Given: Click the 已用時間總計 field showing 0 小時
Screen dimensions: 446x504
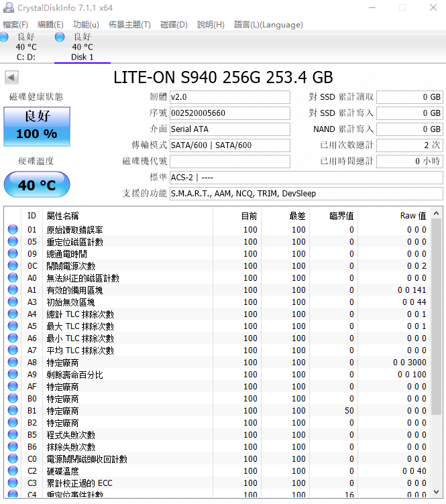Looking at the screenshot, I should click(410, 161).
